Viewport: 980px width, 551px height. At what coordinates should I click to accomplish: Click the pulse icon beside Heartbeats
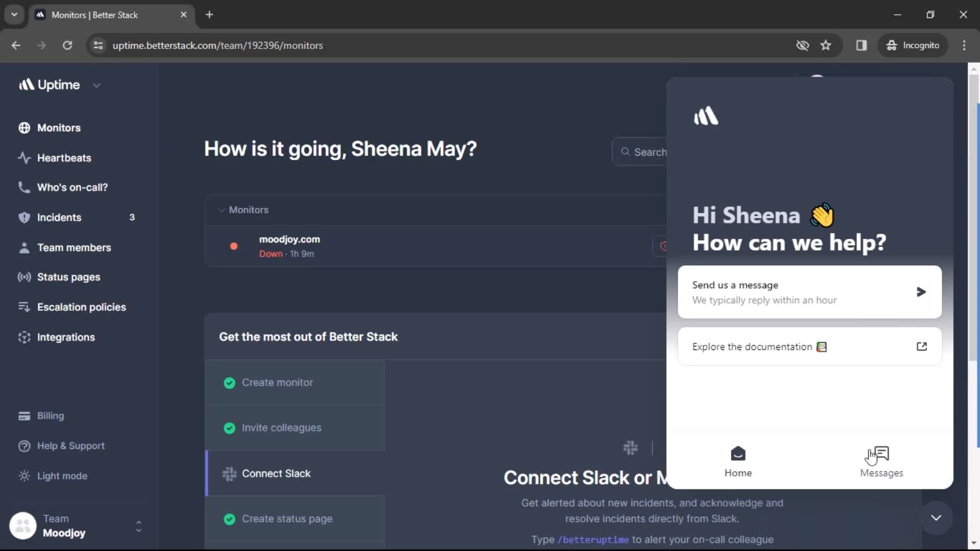pos(24,158)
